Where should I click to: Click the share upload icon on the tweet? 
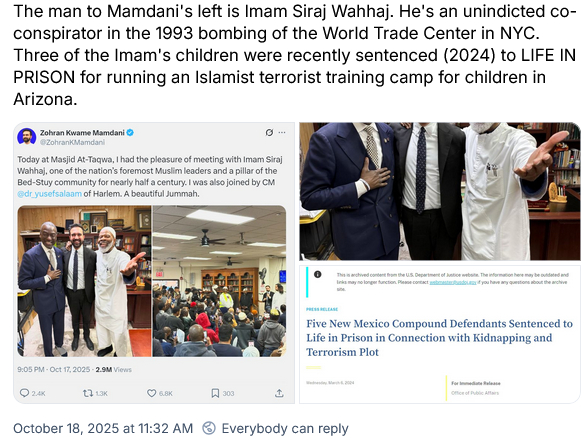coord(279,393)
